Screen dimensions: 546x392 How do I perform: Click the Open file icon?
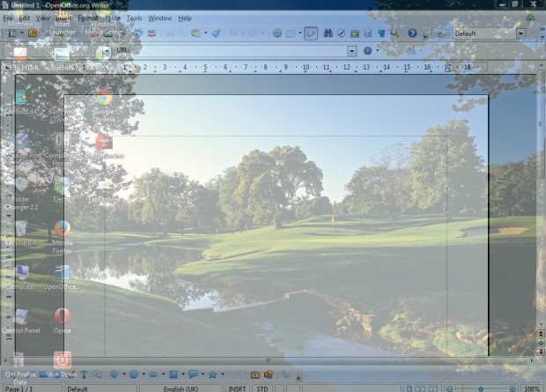(33, 33)
